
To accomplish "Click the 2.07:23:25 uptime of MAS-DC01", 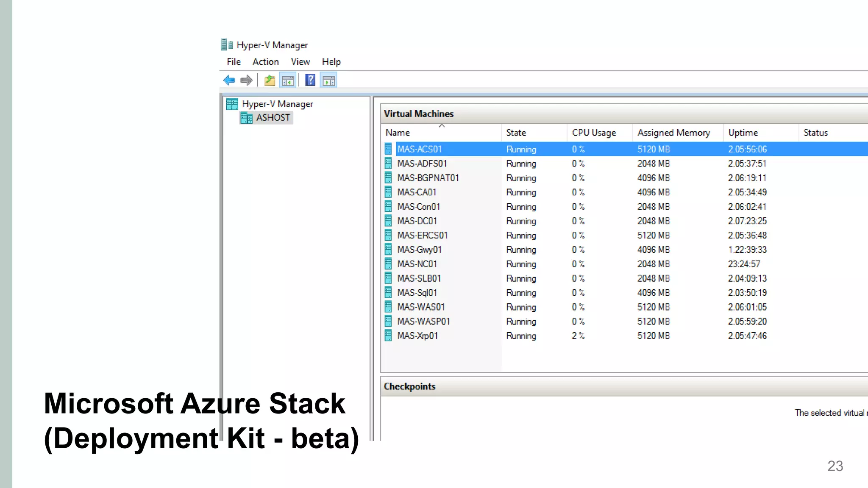I will click(747, 221).
